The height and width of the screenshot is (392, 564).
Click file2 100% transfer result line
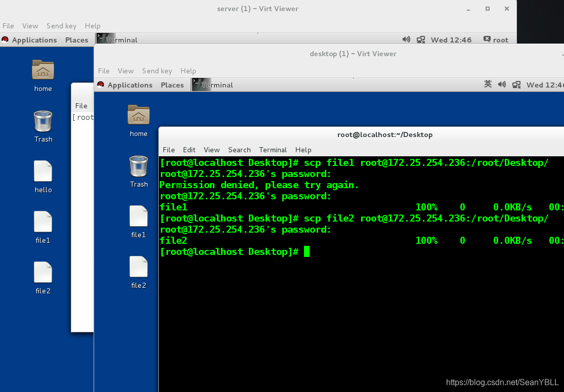coord(362,240)
